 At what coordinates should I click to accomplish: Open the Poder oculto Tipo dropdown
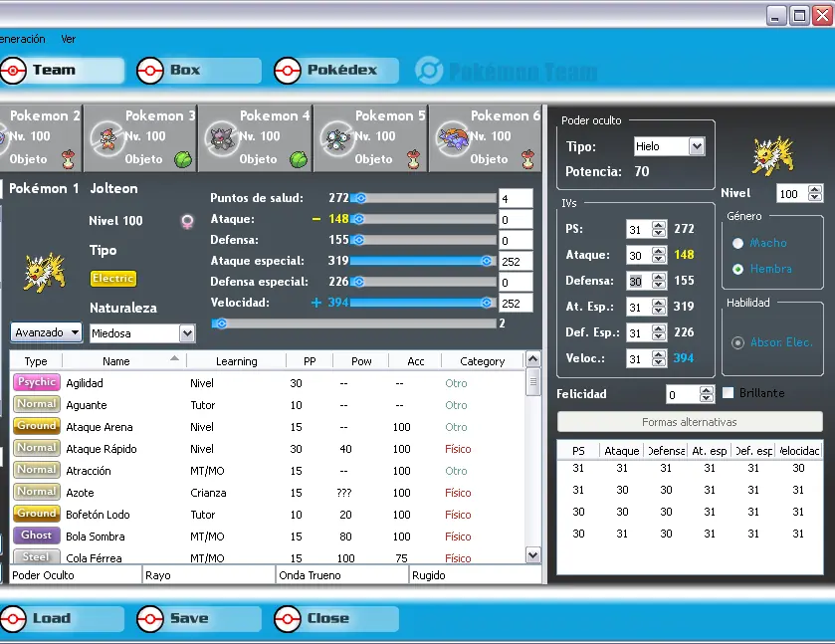tap(696, 146)
